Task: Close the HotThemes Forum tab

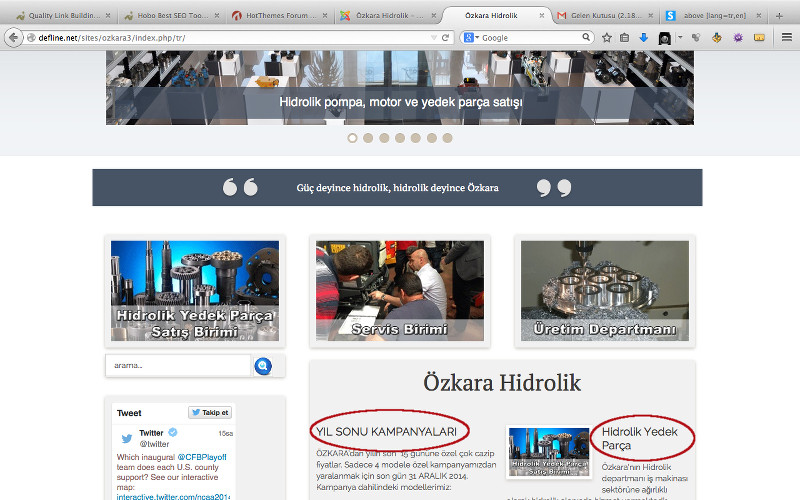Action: tap(325, 16)
